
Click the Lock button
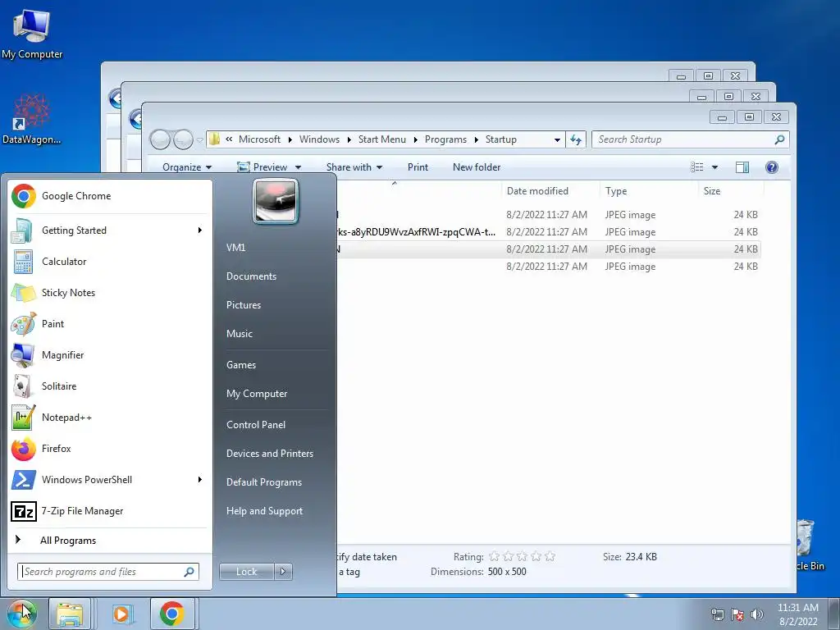click(x=246, y=572)
